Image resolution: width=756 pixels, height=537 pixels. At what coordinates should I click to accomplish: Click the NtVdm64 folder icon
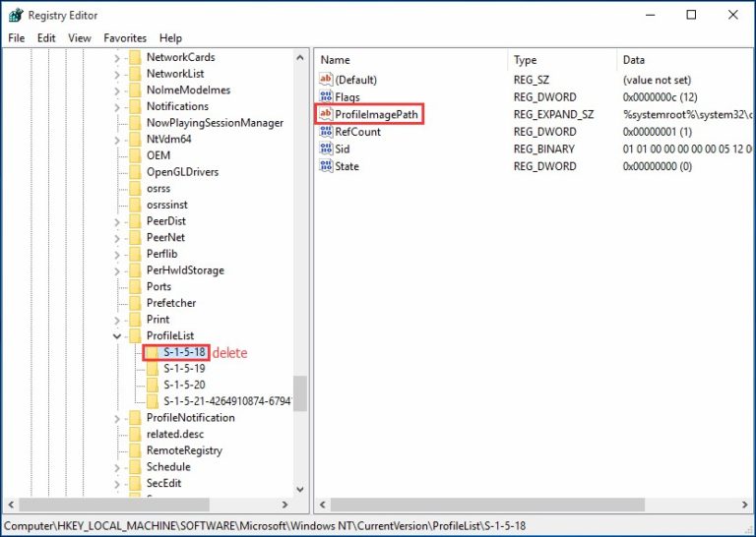coord(135,140)
